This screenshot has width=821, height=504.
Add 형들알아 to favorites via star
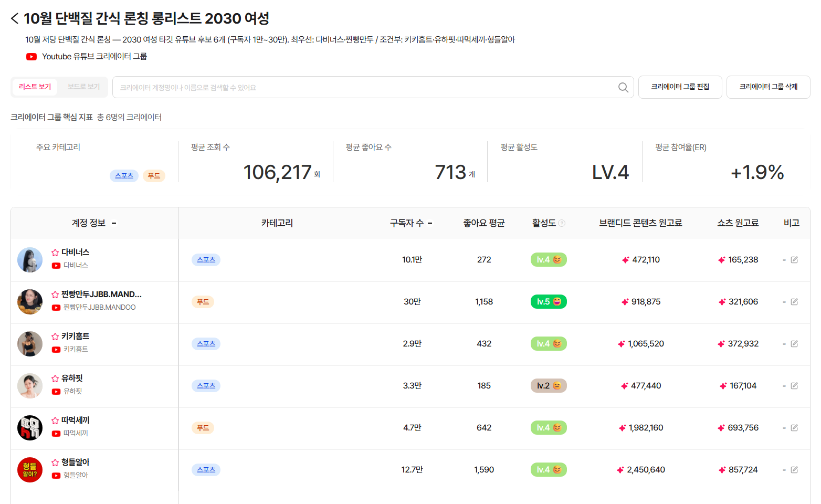(55, 463)
